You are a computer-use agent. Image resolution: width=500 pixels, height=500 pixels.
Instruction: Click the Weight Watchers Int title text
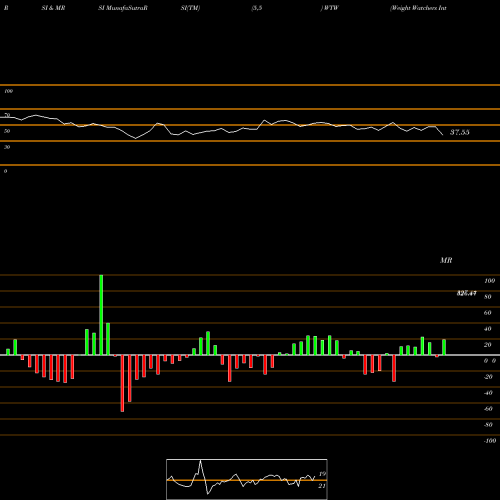click(x=419, y=8)
